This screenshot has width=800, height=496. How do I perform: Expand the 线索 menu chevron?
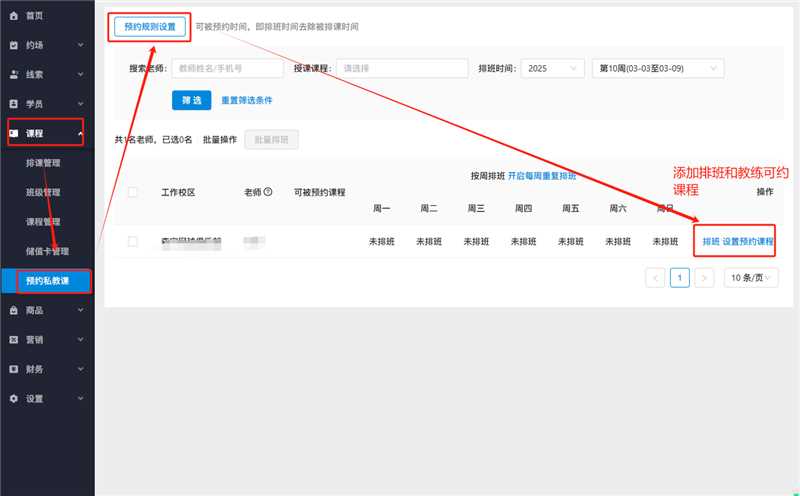click(81, 75)
